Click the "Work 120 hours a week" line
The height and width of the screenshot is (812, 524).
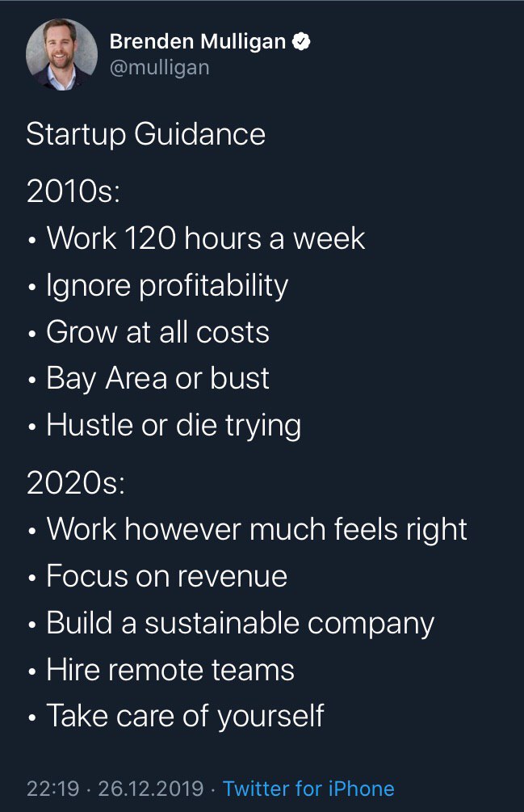205,238
